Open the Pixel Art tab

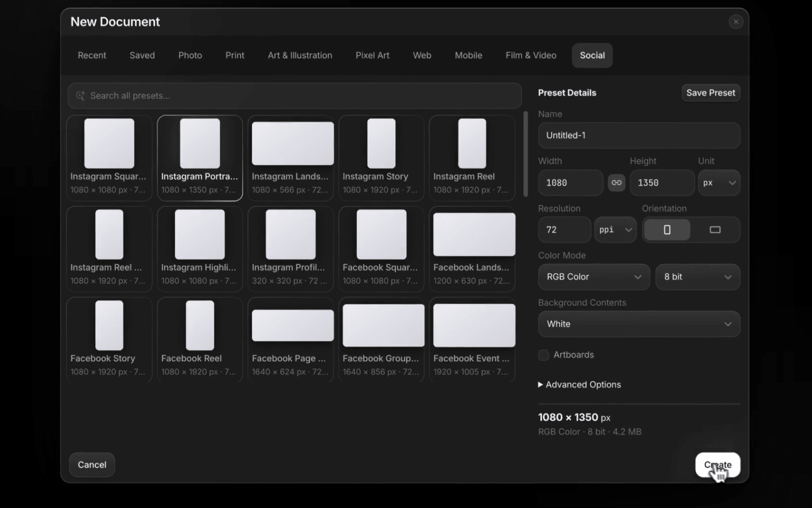tap(373, 55)
